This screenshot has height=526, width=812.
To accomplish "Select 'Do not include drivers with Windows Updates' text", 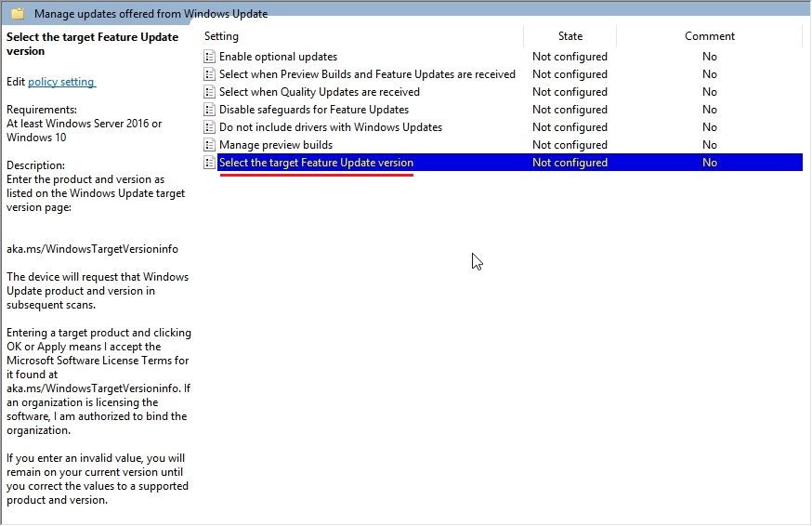I will tap(330, 127).
